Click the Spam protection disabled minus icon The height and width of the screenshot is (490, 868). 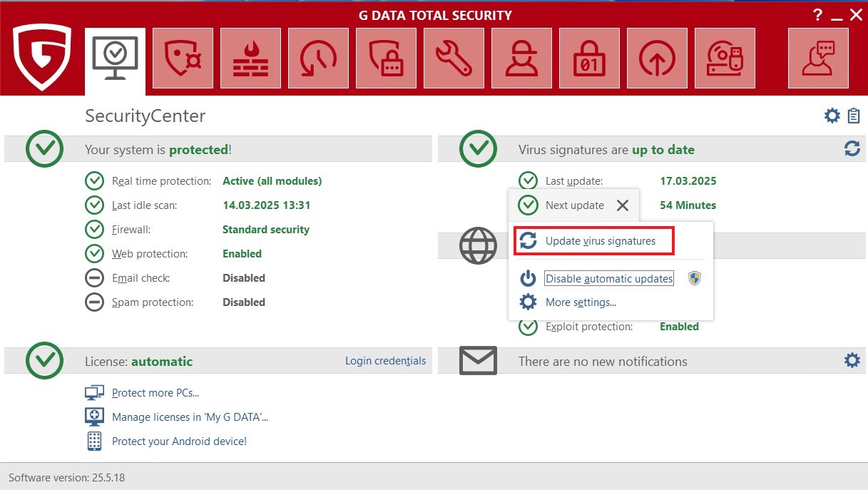94,302
